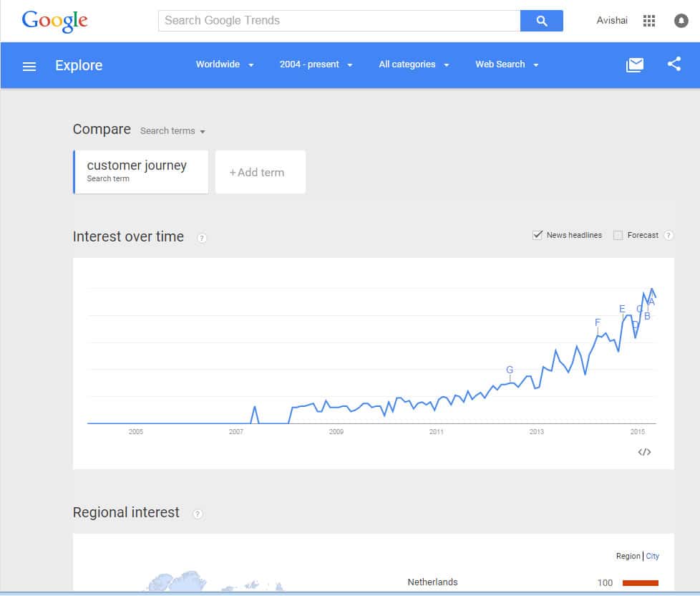Viewport: 700px width, 596px height.
Task: Click the Netherlands red interest bar
Action: click(640, 582)
